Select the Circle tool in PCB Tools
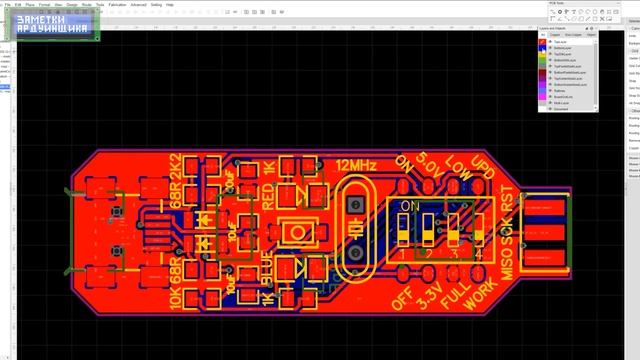The height and width of the screenshot is (360, 640). tap(595, 12)
